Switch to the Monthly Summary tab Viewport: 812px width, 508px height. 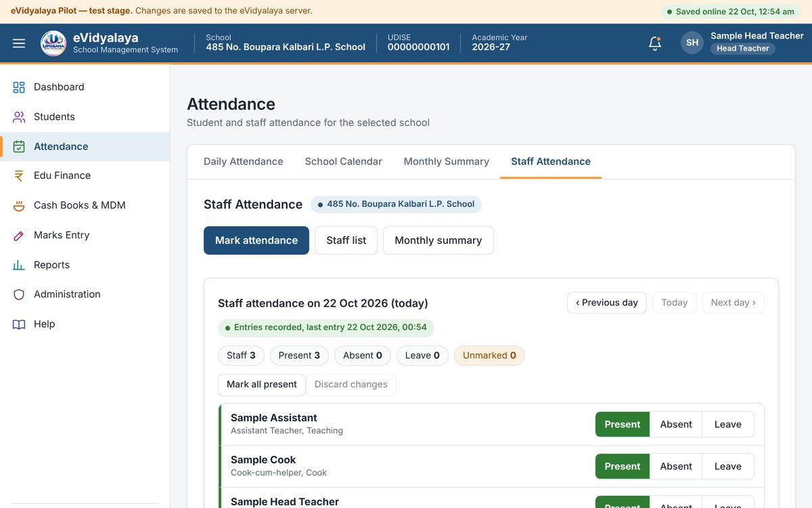tap(447, 161)
